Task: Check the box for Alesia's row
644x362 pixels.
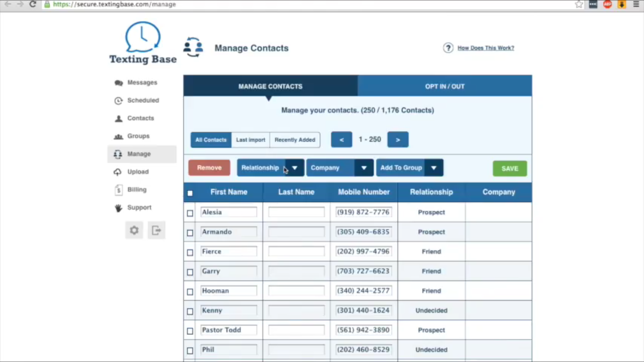Action: 190,213
